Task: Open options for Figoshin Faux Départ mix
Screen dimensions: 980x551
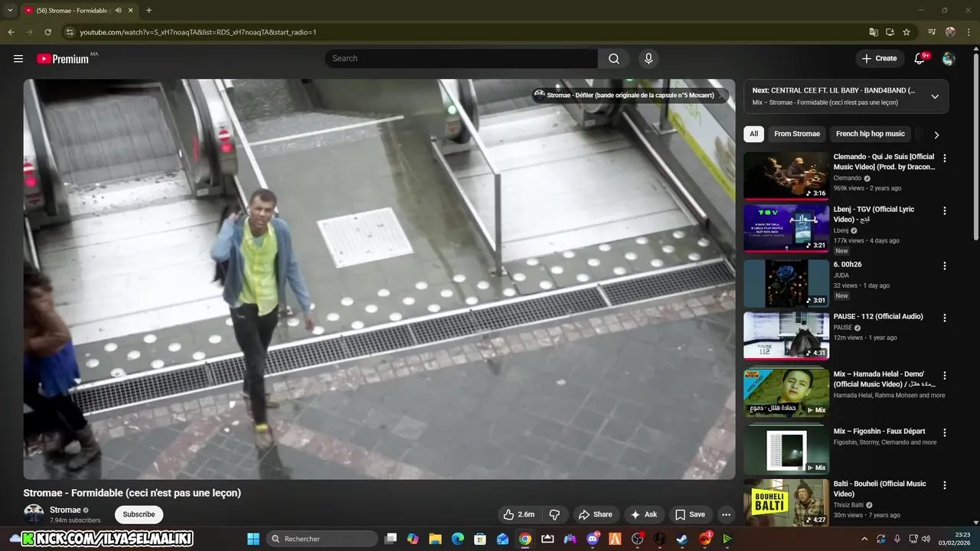Action: [944, 432]
